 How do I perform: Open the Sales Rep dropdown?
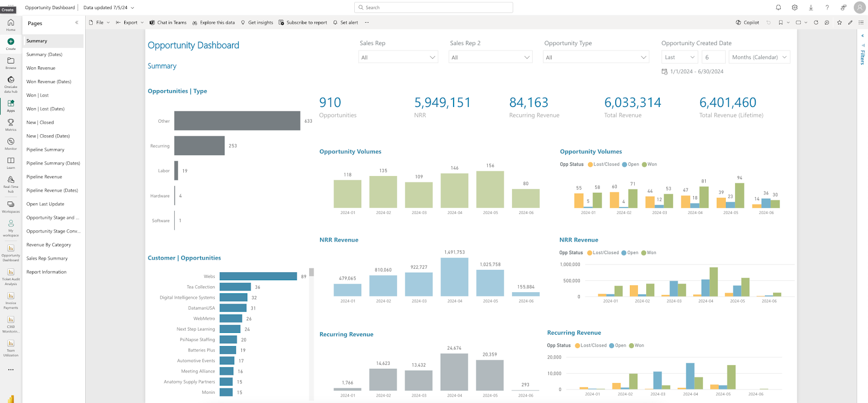(x=398, y=57)
